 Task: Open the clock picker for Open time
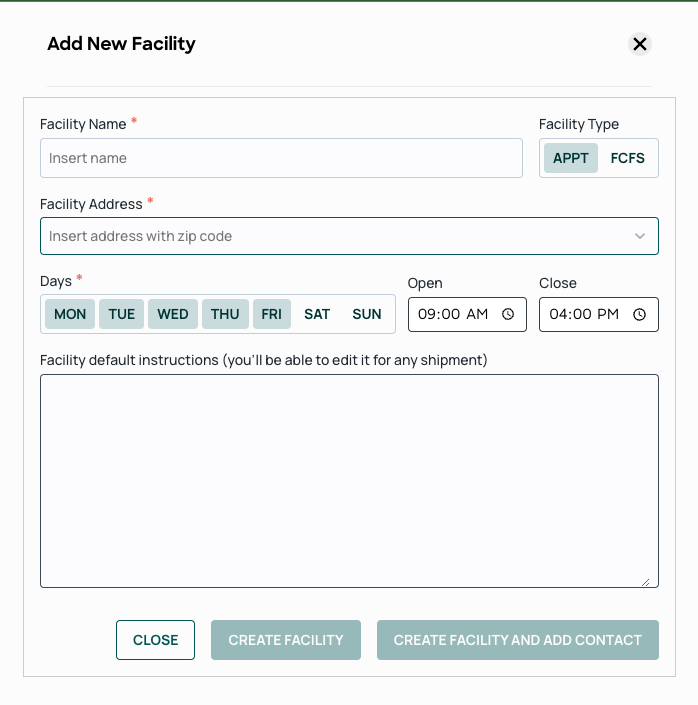pyautogui.click(x=508, y=314)
